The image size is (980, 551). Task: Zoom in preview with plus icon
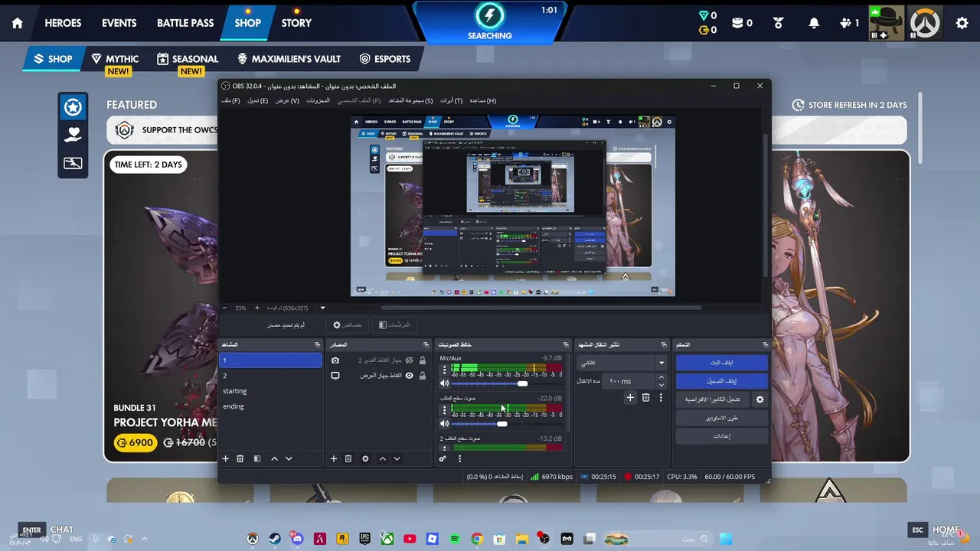click(x=256, y=308)
